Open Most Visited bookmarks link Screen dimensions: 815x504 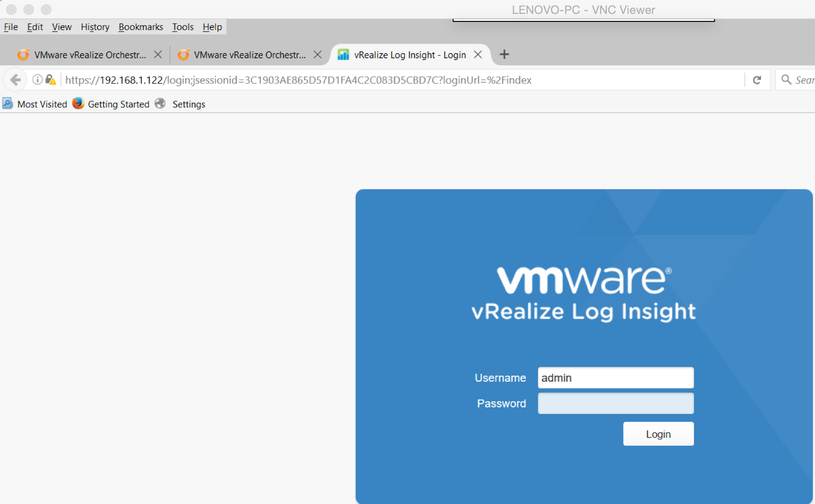[x=42, y=104]
